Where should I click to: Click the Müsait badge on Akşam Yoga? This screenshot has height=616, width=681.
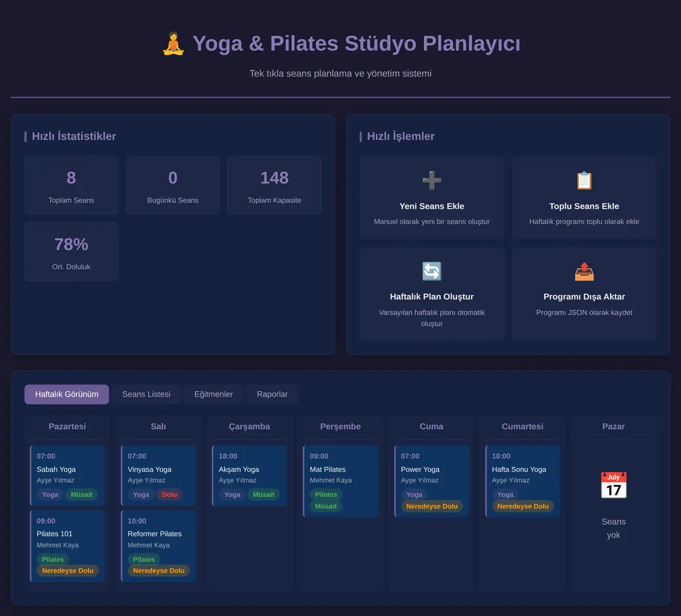point(263,495)
